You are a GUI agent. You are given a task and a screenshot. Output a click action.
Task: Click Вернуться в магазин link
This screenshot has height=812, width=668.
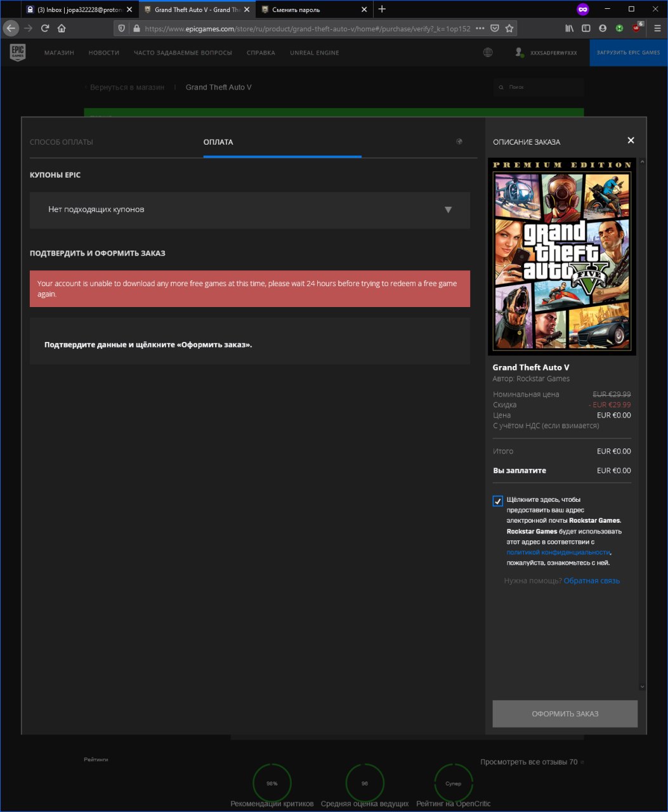click(x=127, y=87)
